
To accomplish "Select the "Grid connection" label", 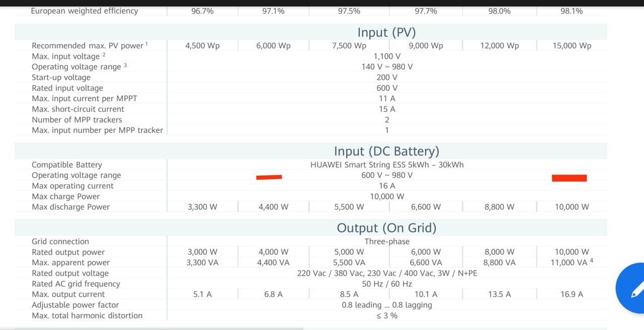I will pos(60,241).
